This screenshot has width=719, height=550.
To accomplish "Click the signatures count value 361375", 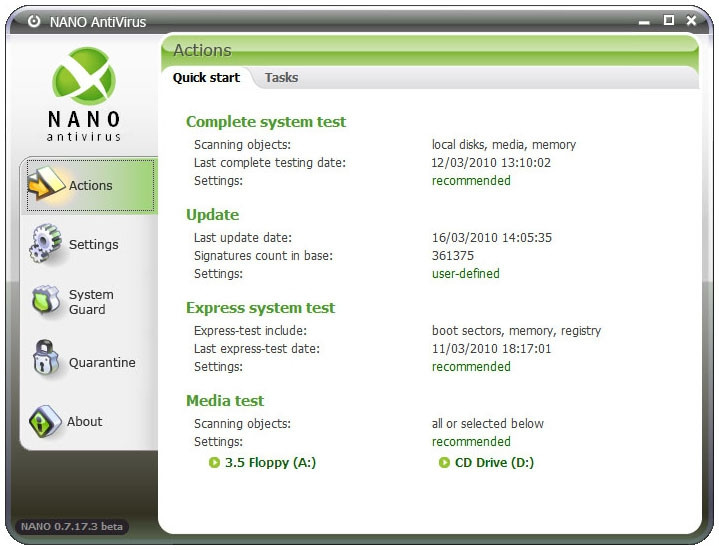I will tap(453, 256).
